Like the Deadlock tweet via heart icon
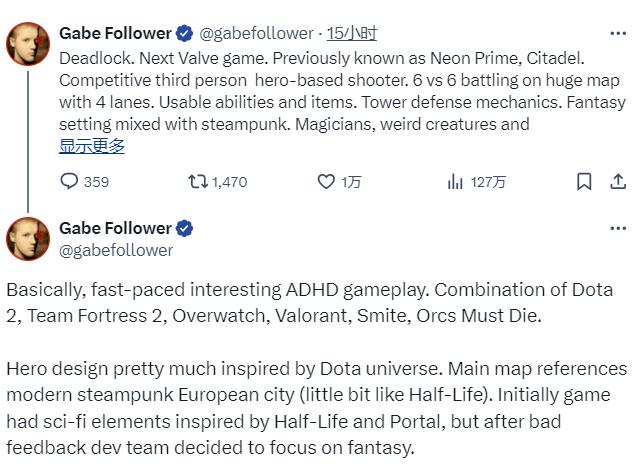 326,181
